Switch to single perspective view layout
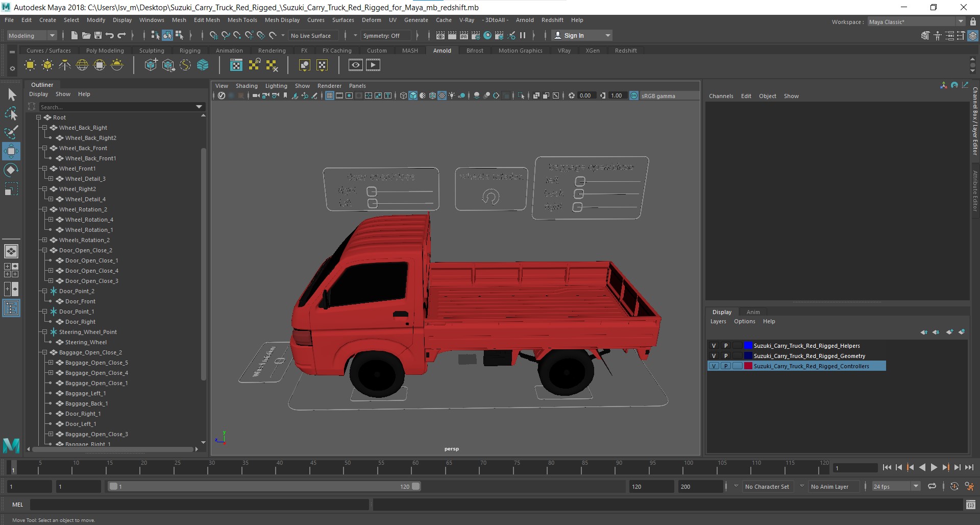Screen dimensions: 980x525 11,251
